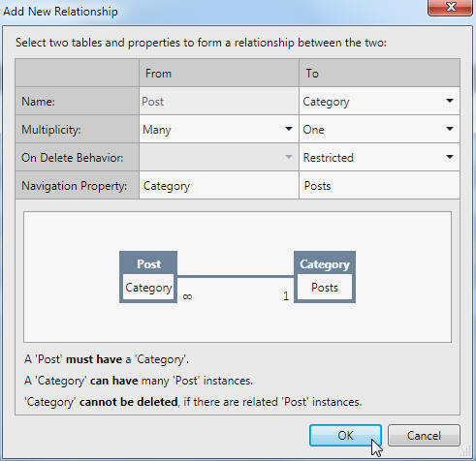The height and width of the screenshot is (461, 476).
Task: Select the Category table box in diagram
Action: point(325,277)
